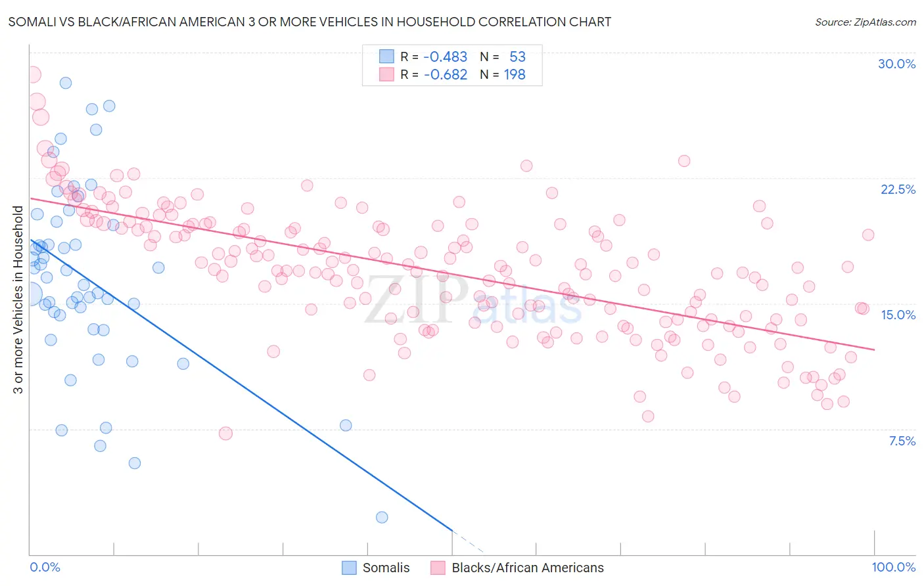
Task: Select the Somalis legend label
Action: (x=386, y=568)
